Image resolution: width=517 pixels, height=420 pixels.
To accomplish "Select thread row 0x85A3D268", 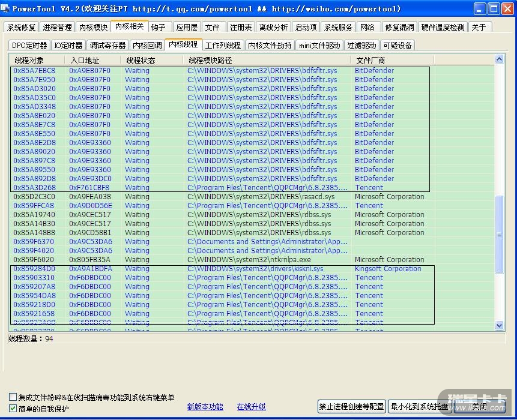I will pyautogui.click(x=251, y=187).
